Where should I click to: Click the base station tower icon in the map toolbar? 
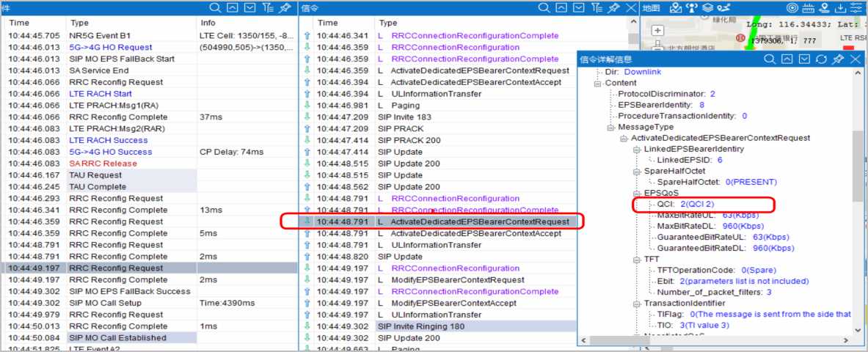[x=691, y=8]
